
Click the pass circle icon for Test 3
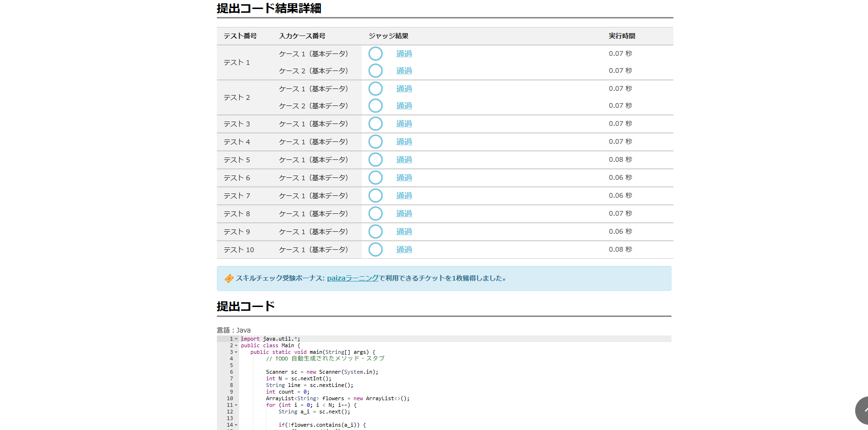pyautogui.click(x=376, y=124)
